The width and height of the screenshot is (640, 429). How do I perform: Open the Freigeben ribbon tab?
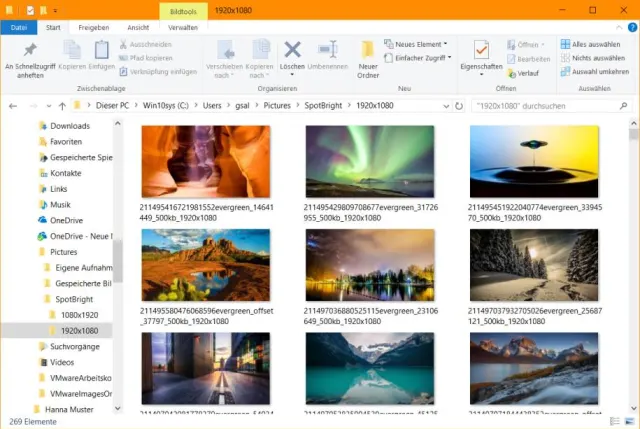pos(94,28)
